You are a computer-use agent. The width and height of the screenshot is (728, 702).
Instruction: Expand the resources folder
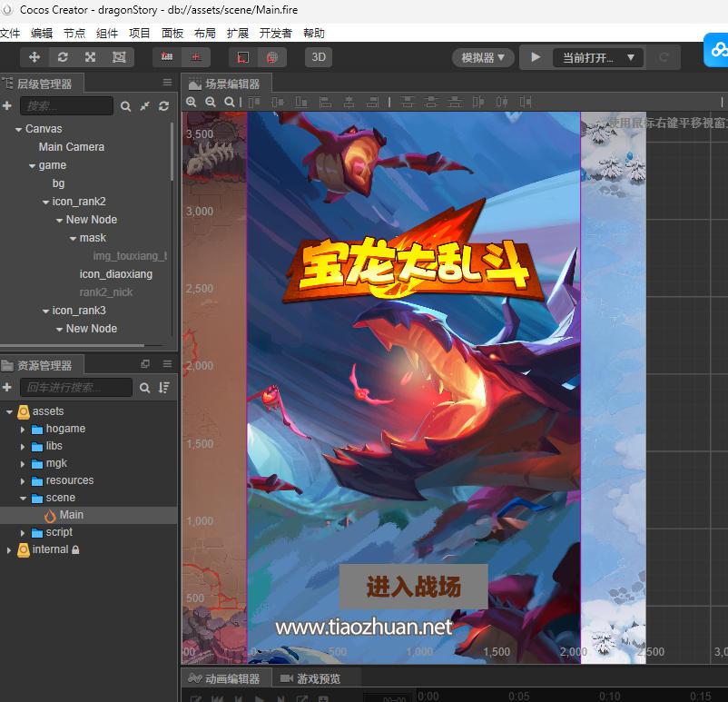pyautogui.click(x=23, y=480)
